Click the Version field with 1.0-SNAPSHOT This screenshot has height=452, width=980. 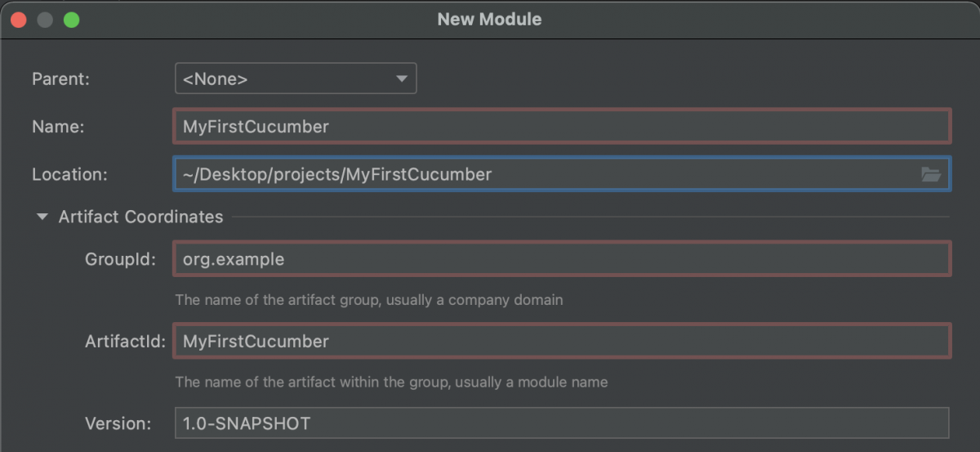pyautogui.click(x=561, y=423)
